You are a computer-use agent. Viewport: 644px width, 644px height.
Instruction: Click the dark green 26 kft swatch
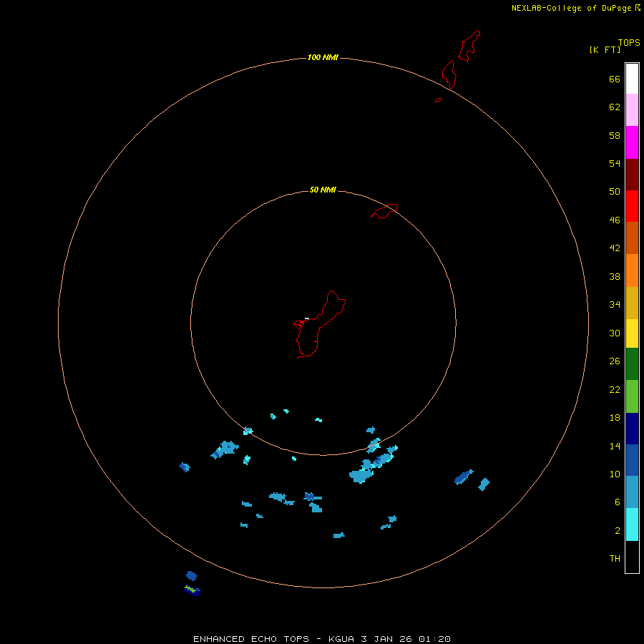pyautogui.click(x=632, y=364)
